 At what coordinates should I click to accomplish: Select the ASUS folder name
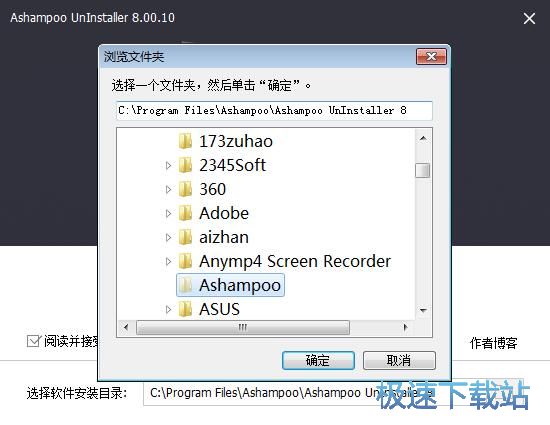(219, 309)
